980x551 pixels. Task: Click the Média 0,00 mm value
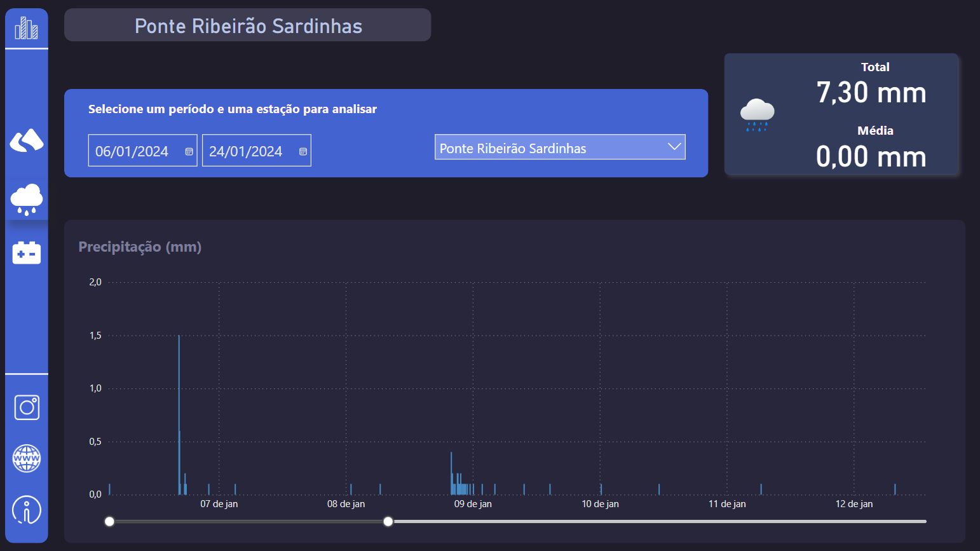point(871,157)
